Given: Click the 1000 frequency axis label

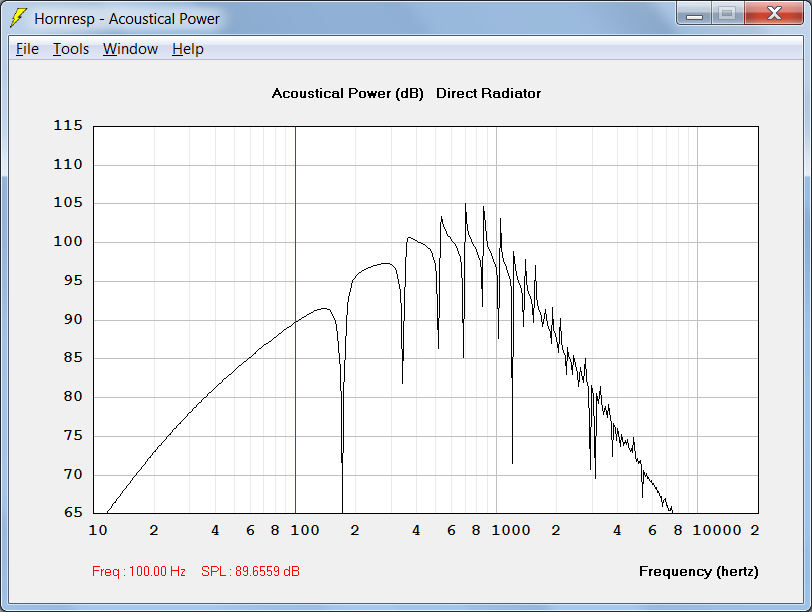Looking at the screenshot, I should pyautogui.click(x=511, y=530).
